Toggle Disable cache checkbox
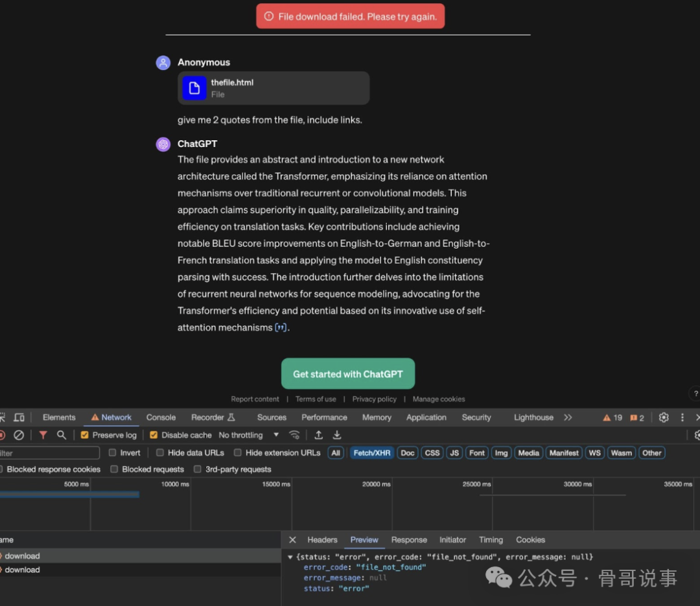 [154, 435]
